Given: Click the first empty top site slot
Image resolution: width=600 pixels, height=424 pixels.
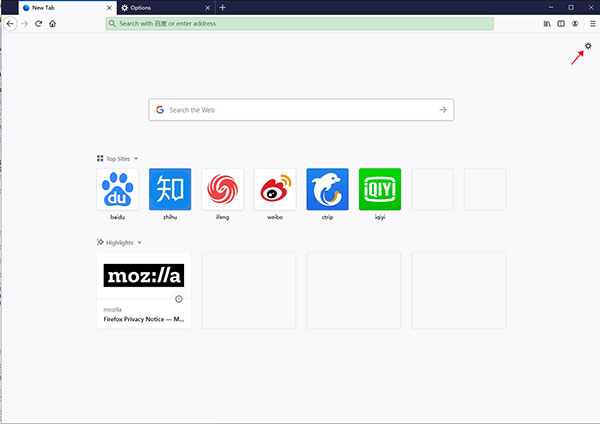Looking at the screenshot, I should [x=432, y=189].
